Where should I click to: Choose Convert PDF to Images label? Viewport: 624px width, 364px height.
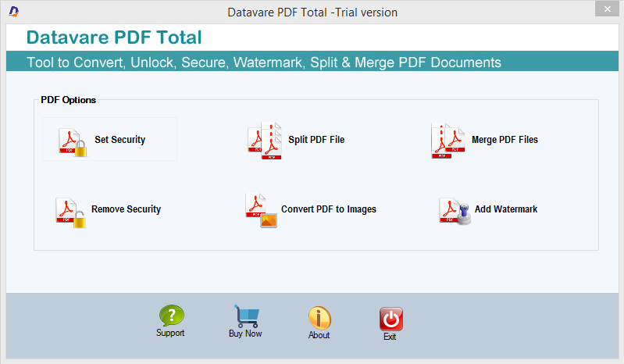coord(329,209)
